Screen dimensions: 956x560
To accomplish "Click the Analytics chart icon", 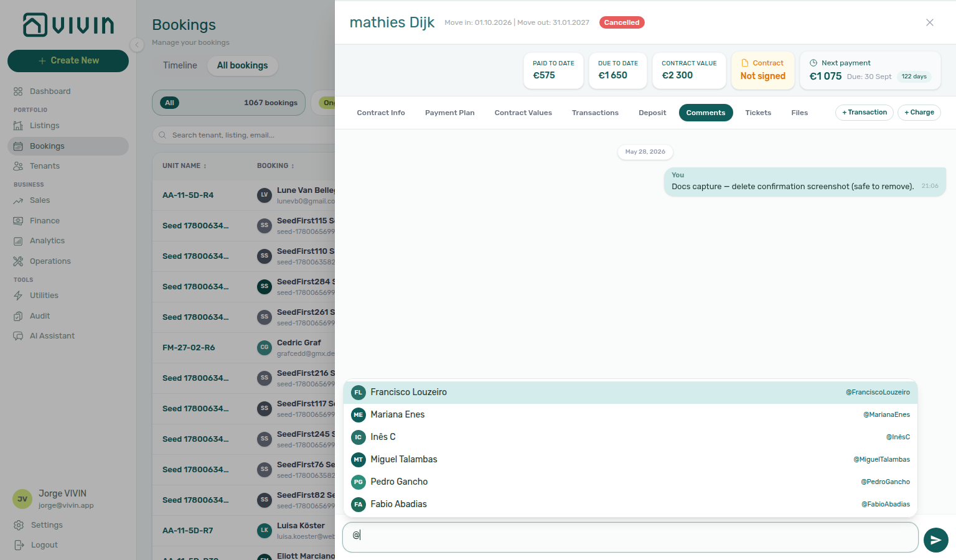I will pyautogui.click(x=18, y=241).
